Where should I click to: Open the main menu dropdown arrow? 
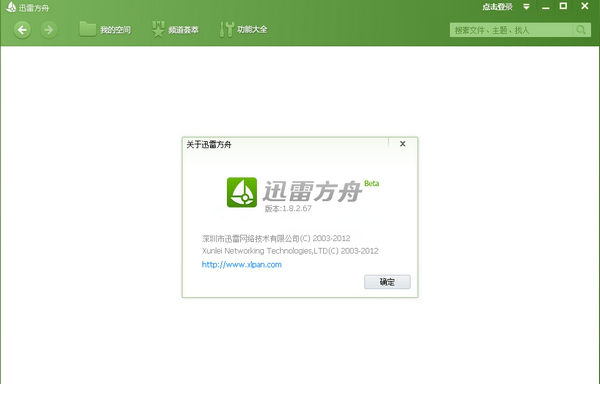pyautogui.click(x=527, y=7)
